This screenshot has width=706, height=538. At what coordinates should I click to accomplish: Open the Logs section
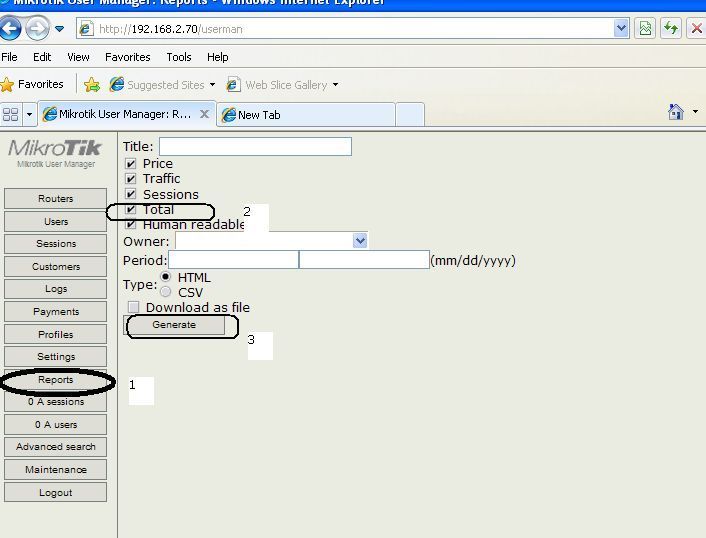coord(55,289)
